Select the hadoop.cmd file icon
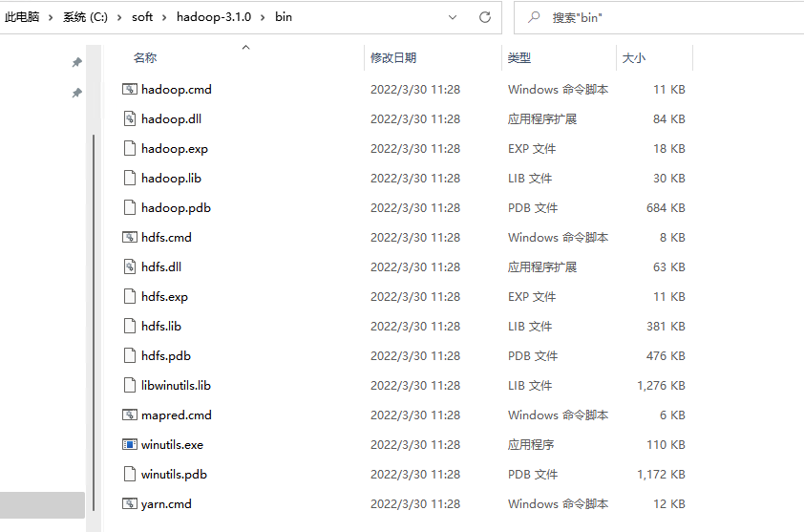The image size is (804, 532). click(131, 90)
